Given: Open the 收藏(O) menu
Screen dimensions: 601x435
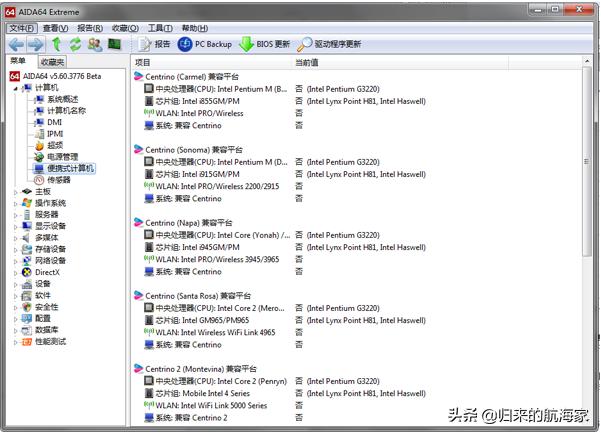Looking at the screenshot, I should [125, 28].
